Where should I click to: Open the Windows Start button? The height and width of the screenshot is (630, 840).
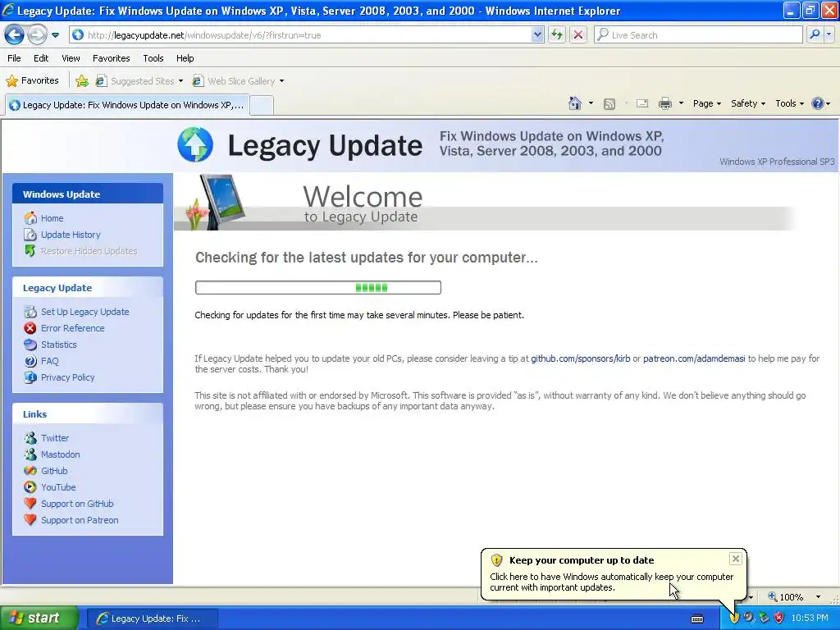pos(39,619)
